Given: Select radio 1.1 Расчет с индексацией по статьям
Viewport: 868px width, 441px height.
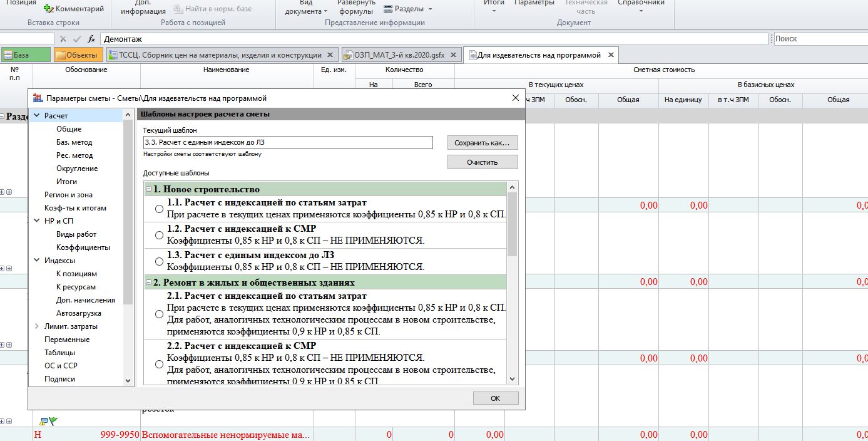Looking at the screenshot, I should point(159,209).
